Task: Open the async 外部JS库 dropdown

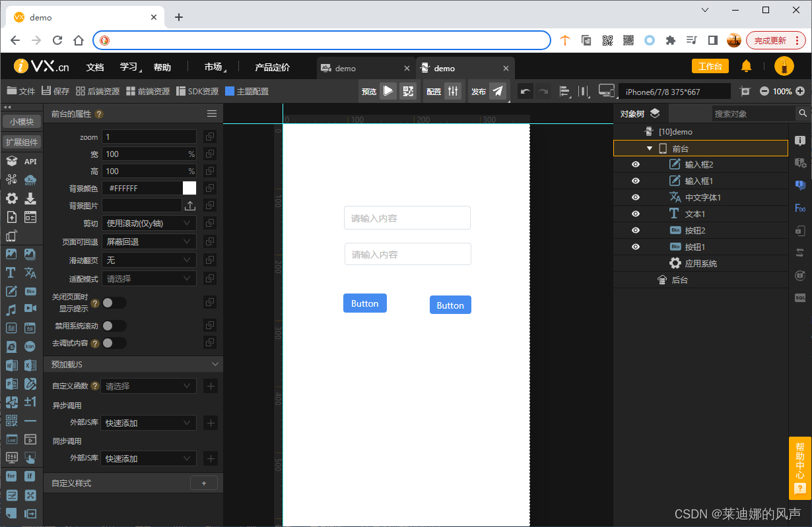Action: coord(149,423)
